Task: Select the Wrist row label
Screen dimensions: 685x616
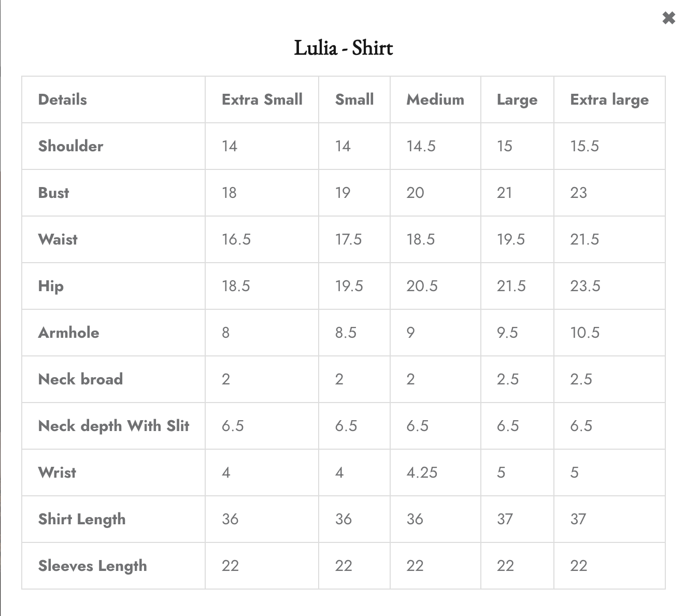Action: point(57,472)
